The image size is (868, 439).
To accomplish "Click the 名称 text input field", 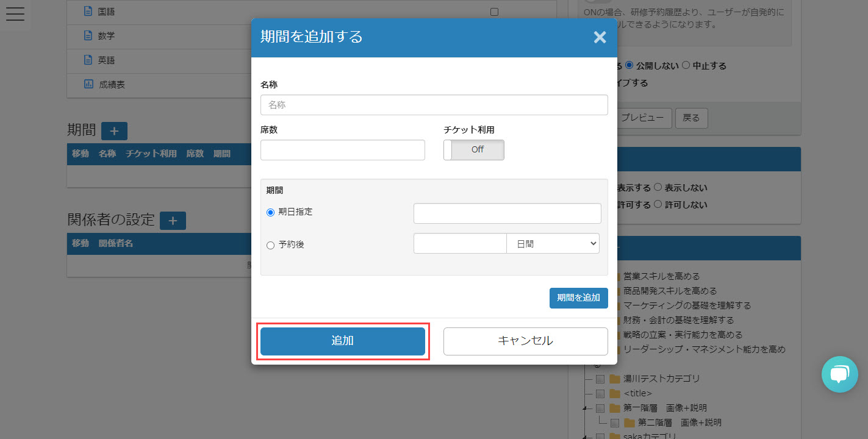I will [x=434, y=105].
